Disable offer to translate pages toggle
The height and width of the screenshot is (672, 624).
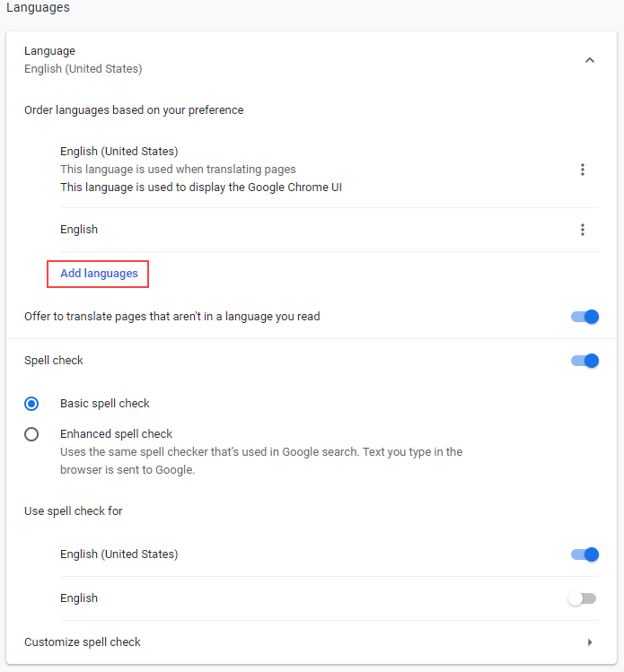coord(584,317)
